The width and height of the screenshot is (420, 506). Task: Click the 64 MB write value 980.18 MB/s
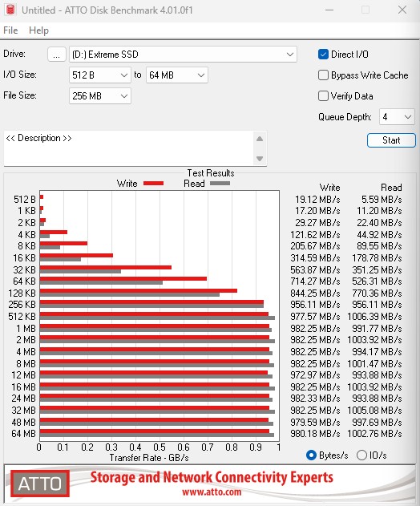[x=315, y=434]
